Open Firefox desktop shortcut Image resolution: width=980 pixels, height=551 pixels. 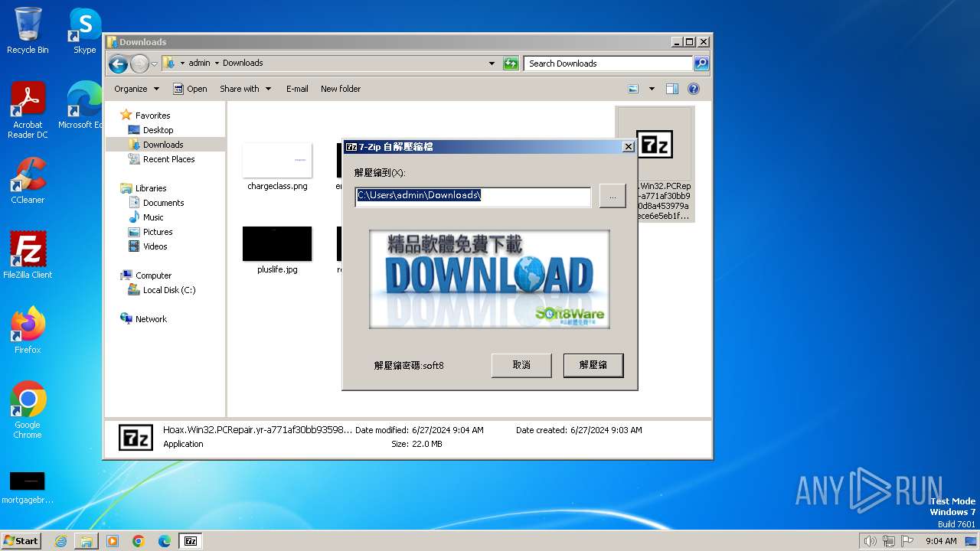(28, 331)
